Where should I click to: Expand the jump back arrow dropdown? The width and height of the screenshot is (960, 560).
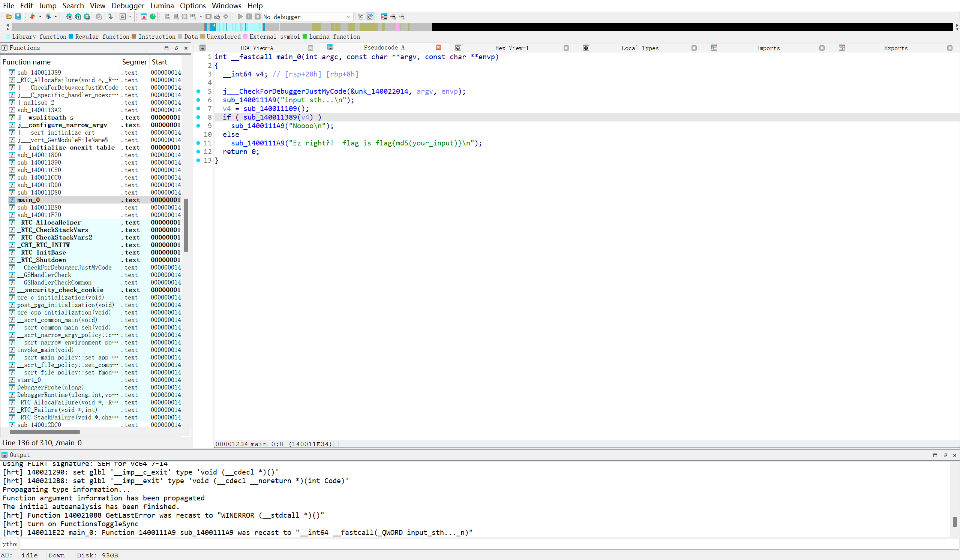click(x=40, y=17)
